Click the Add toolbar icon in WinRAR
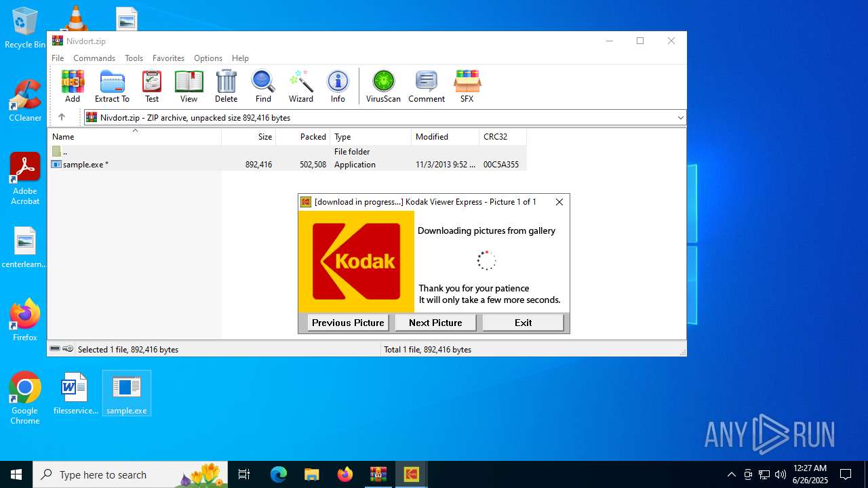Image resolution: width=868 pixels, height=488 pixels. 73,86
